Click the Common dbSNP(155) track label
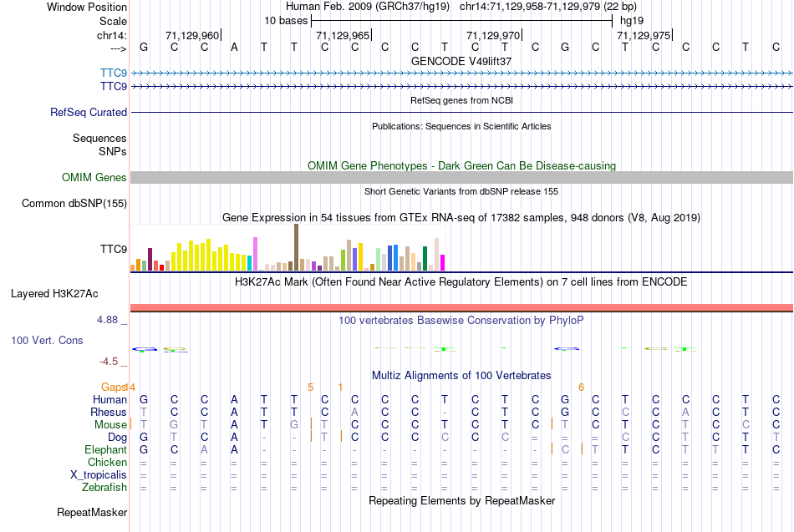The image size is (794, 532). (74, 204)
